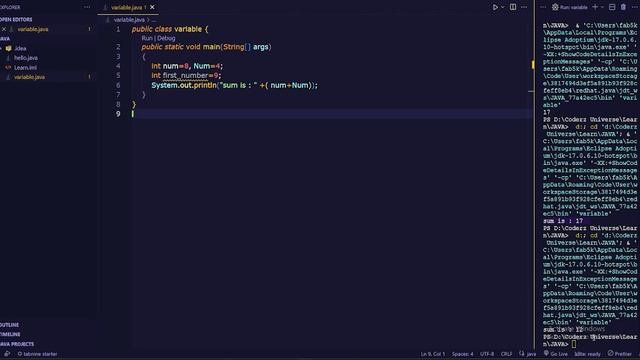Select variable.java in Open Editors list

coord(33,29)
